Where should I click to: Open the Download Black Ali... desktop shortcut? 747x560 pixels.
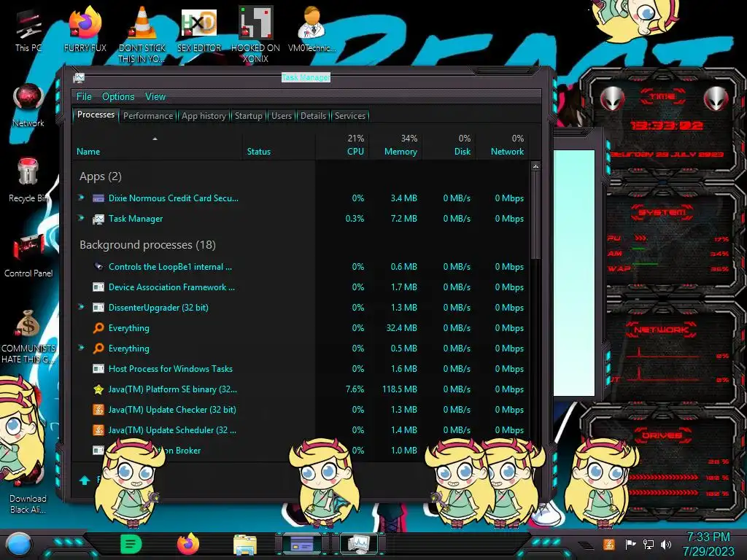click(28, 491)
